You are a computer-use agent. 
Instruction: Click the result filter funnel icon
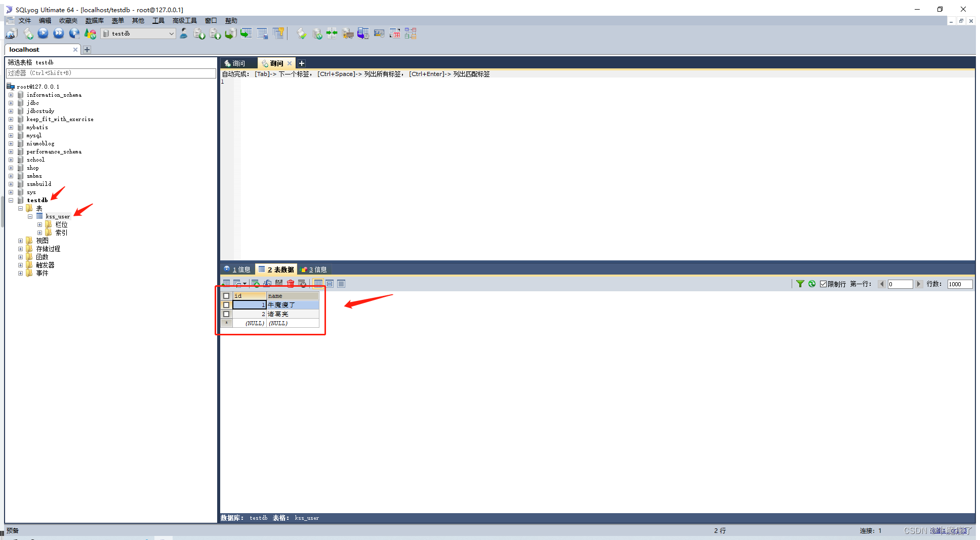pyautogui.click(x=800, y=284)
